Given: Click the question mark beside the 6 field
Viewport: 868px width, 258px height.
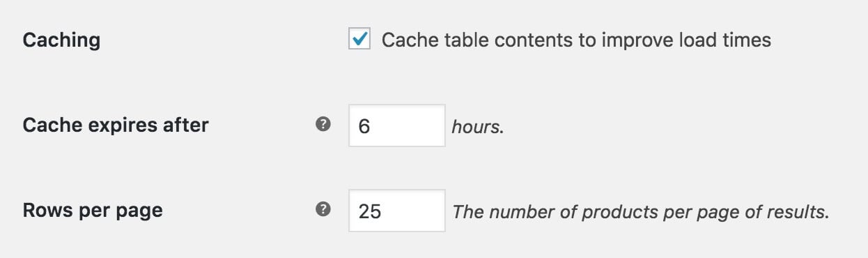Looking at the screenshot, I should click(323, 125).
